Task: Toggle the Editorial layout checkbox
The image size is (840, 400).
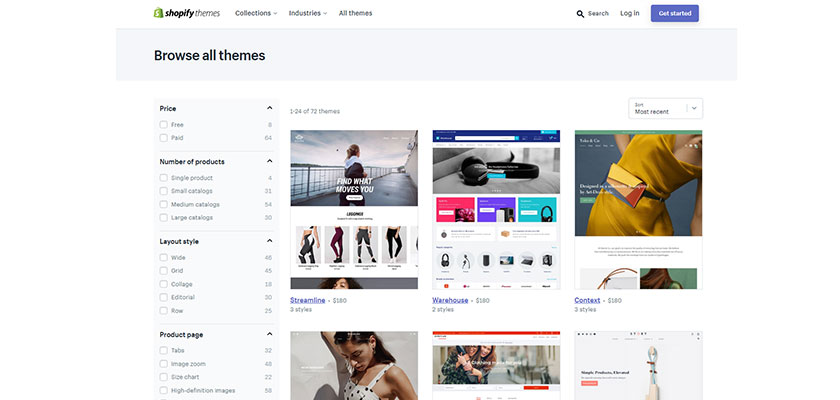Action: click(163, 297)
